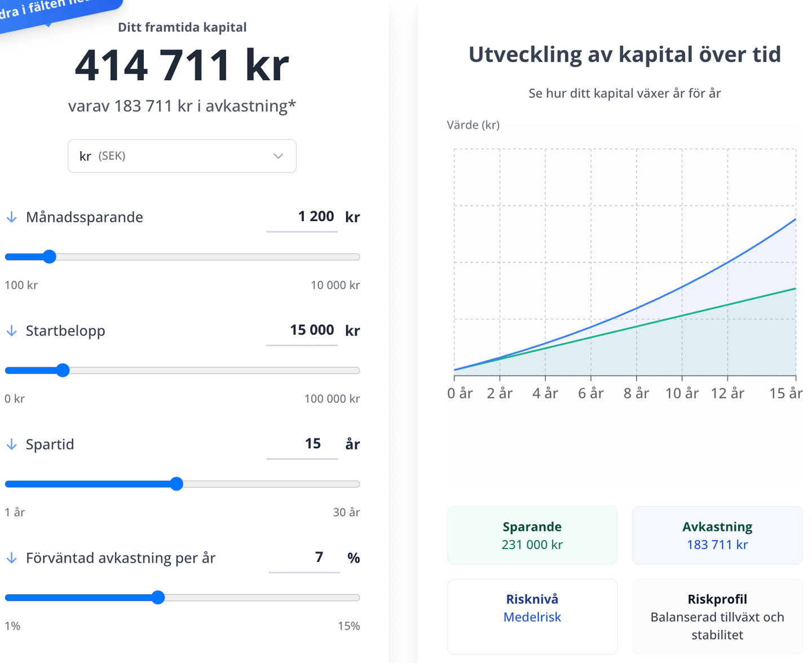The image size is (812, 663).
Task: Open the kr (SEK) currency dropdown
Action: point(182,156)
